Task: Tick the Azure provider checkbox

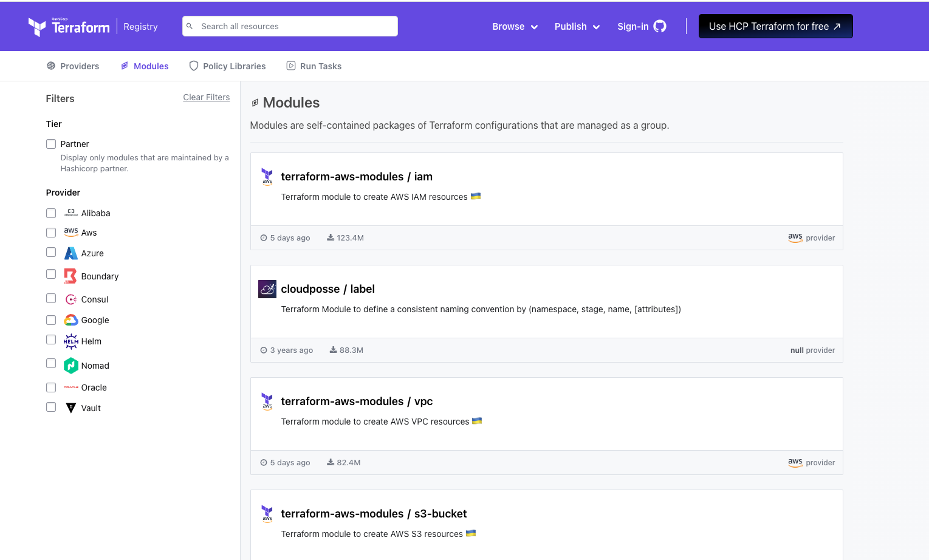Action: pos(51,252)
